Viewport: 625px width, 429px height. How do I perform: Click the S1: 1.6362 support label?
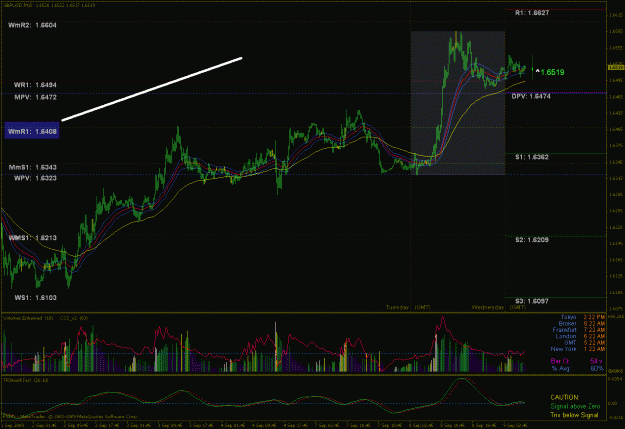click(x=532, y=157)
